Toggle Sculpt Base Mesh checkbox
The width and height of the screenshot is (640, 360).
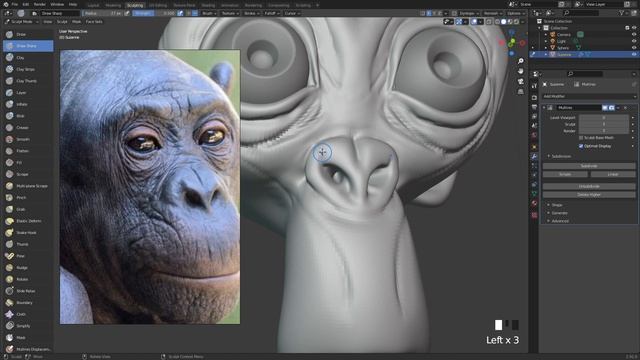click(581, 138)
